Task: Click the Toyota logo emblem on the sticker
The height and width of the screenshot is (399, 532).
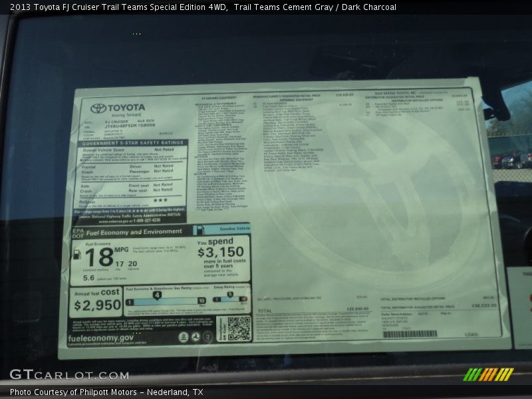Action: coord(98,108)
